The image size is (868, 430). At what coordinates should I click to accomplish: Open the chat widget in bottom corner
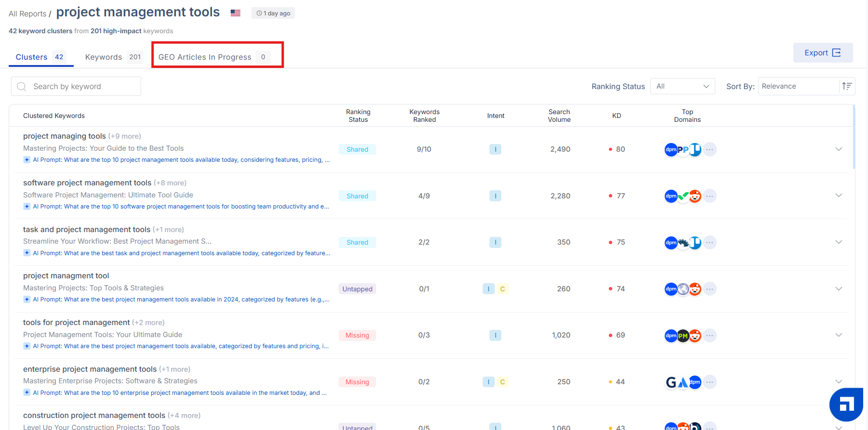pyautogui.click(x=846, y=404)
